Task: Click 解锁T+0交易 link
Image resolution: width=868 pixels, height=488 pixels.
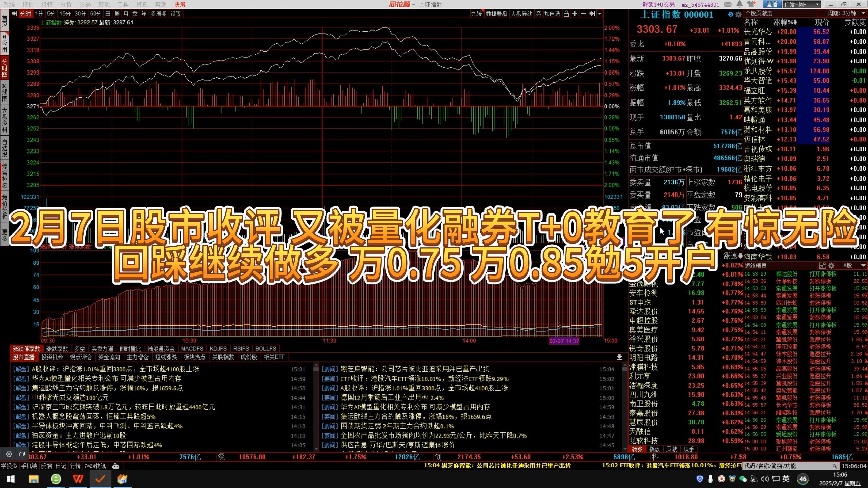Action: (x=658, y=4)
